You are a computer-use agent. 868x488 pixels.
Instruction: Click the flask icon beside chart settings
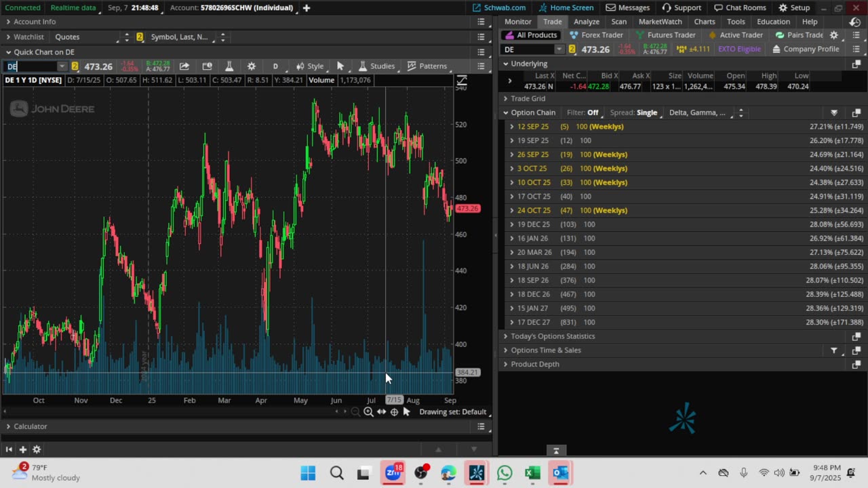229,66
